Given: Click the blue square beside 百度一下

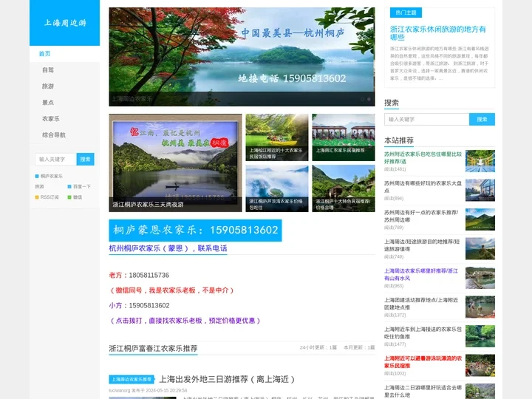Looking at the screenshot, I should [69, 187].
